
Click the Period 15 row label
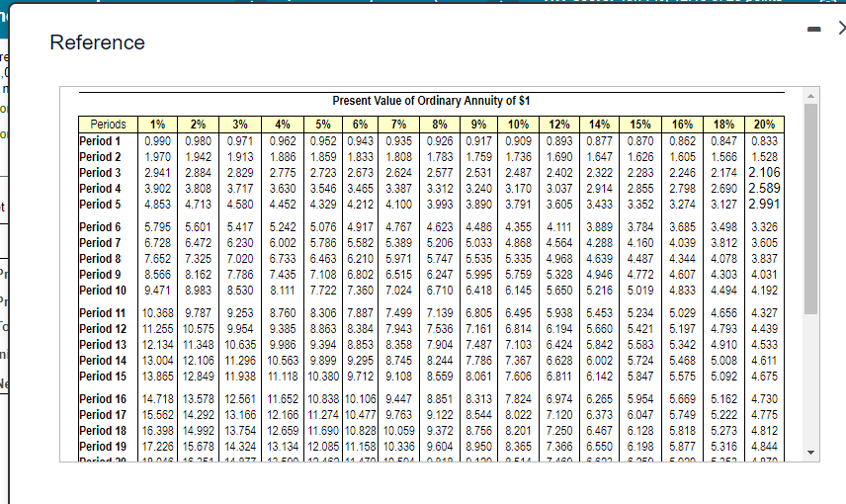pyautogui.click(x=103, y=377)
